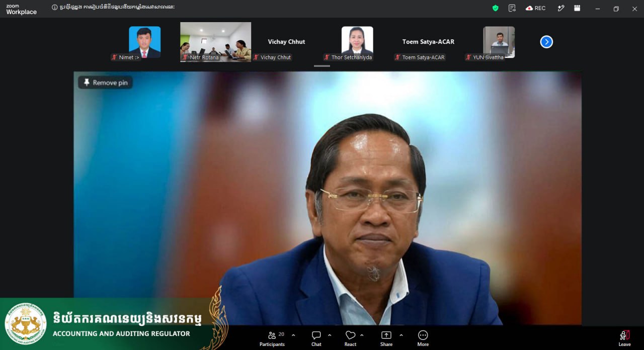Expand the React options caret
The image size is (644, 350).
[x=362, y=335]
